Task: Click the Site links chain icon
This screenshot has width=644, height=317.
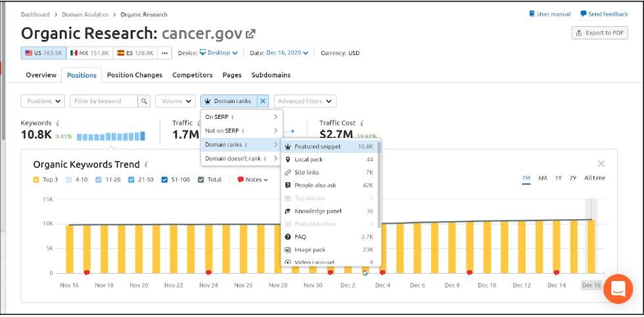Action: [288, 172]
